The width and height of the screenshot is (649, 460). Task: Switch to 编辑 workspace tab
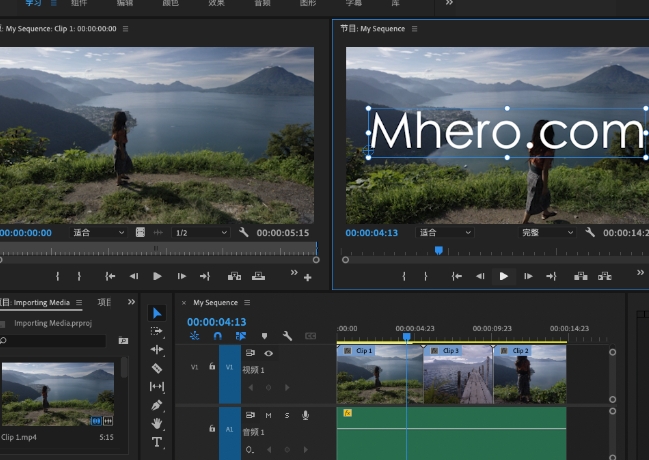click(125, 3)
